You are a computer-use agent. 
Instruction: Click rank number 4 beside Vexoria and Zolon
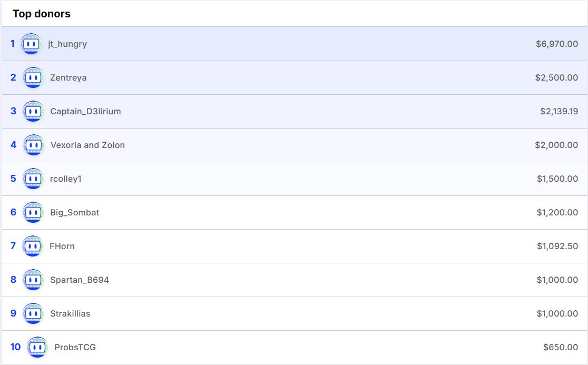coord(14,145)
